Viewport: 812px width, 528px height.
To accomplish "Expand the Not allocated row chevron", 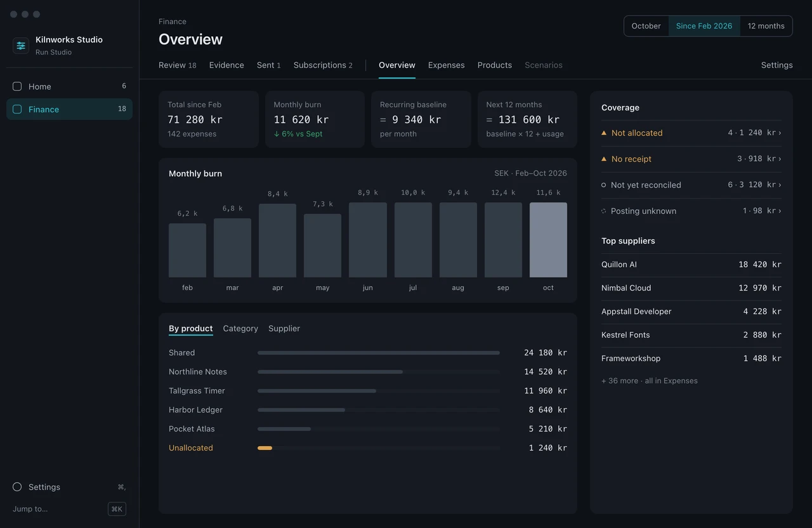I will [780, 133].
